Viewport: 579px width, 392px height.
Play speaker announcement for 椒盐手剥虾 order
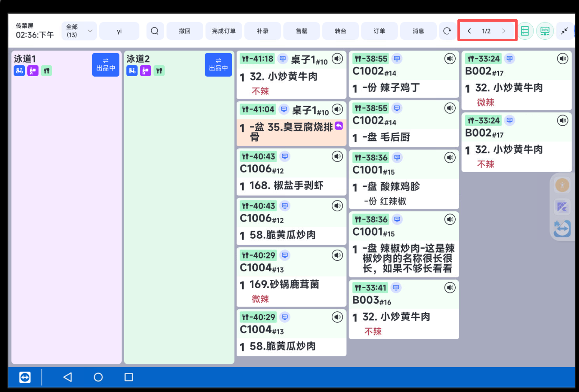337,156
